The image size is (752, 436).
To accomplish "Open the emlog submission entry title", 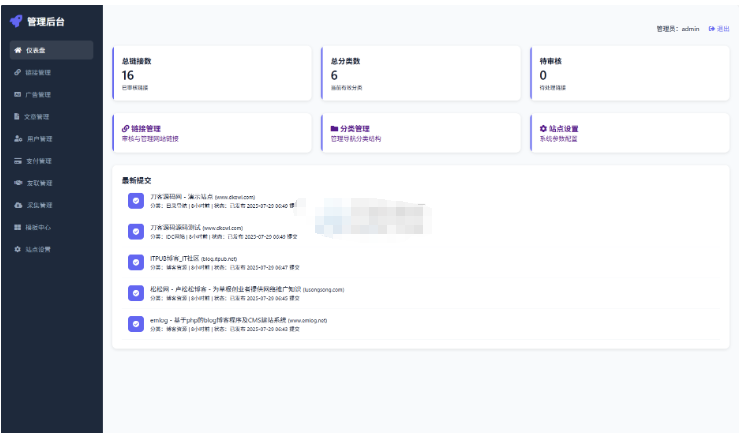I will point(238,320).
